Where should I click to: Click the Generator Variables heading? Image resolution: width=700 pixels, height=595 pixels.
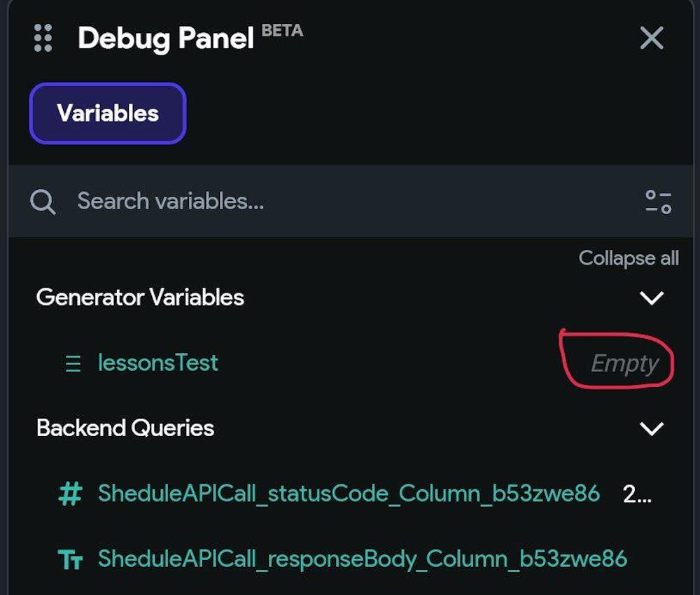[x=140, y=297]
